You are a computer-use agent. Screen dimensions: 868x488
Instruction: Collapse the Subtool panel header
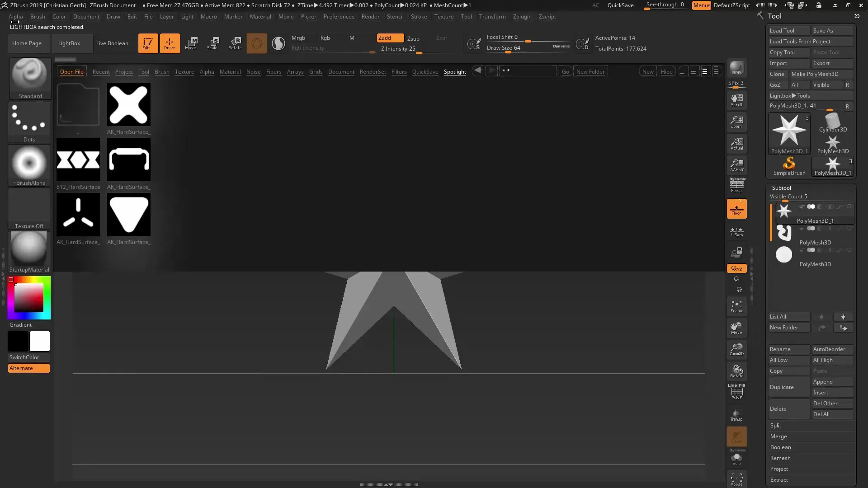click(782, 188)
